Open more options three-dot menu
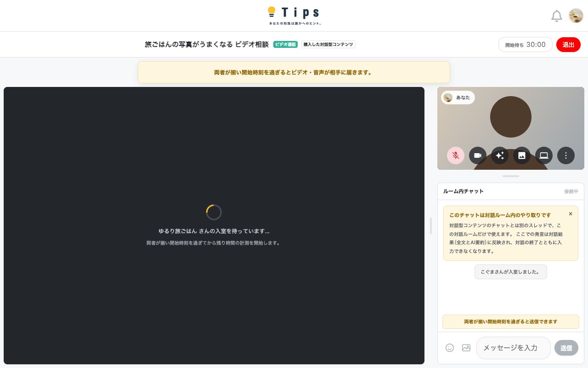The width and height of the screenshot is (588, 368). coord(566,155)
